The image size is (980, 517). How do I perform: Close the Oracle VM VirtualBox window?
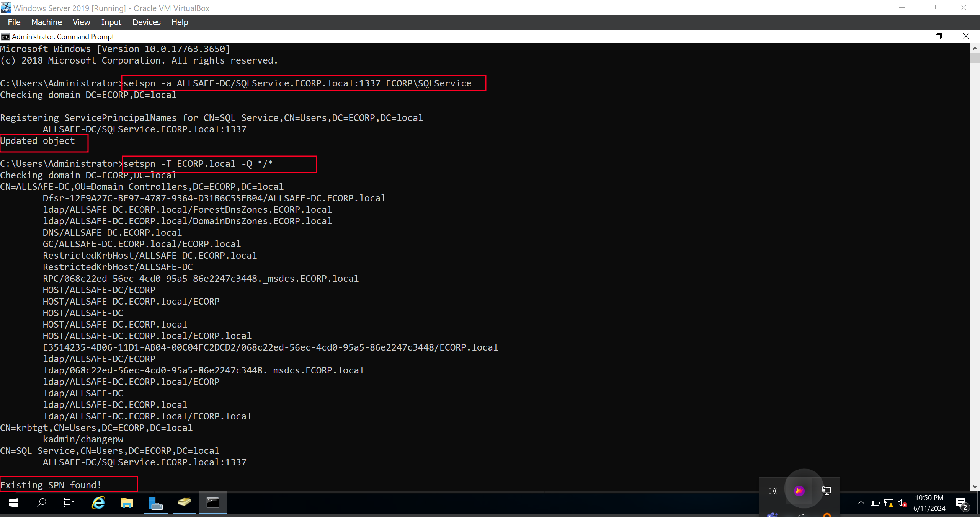tap(964, 8)
